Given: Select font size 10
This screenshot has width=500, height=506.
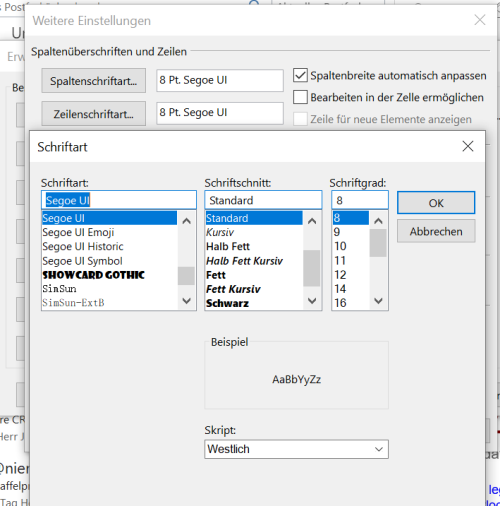Looking at the screenshot, I should [351, 246].
